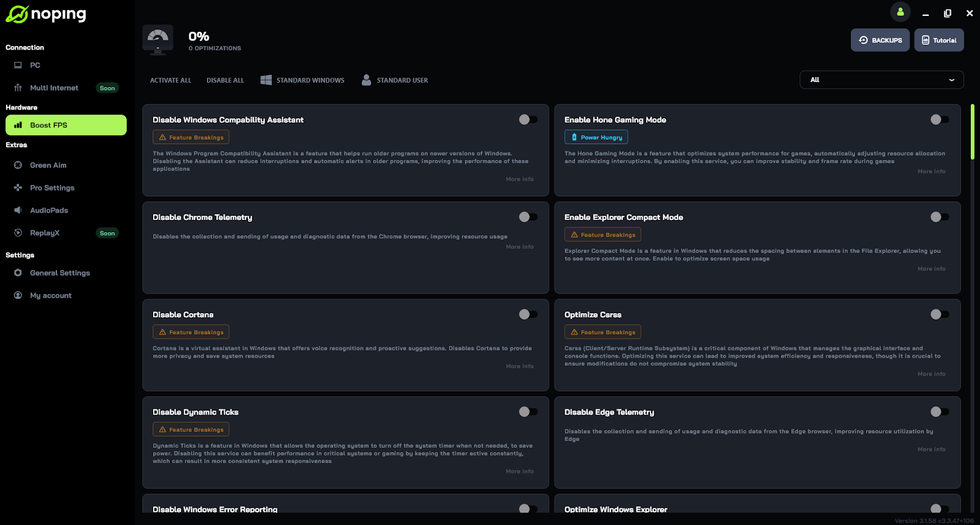Apply STANDARD WINDOWS preset

point(303,80)
